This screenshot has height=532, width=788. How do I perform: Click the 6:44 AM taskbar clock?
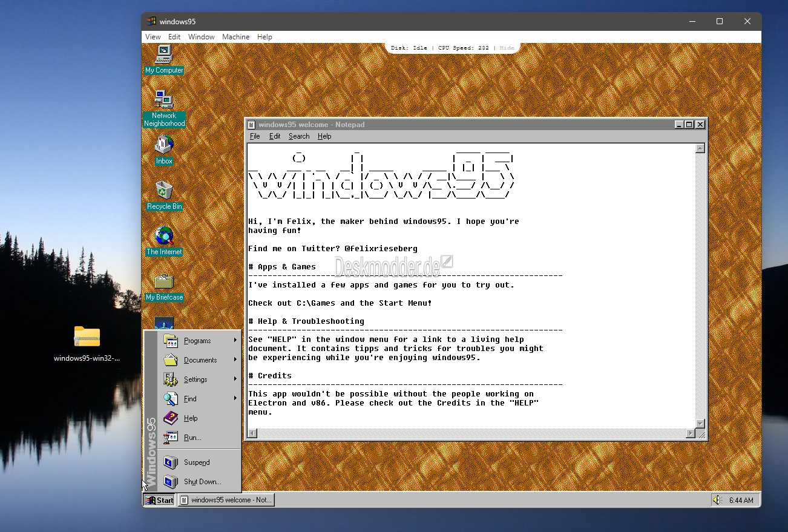(741, 501)
